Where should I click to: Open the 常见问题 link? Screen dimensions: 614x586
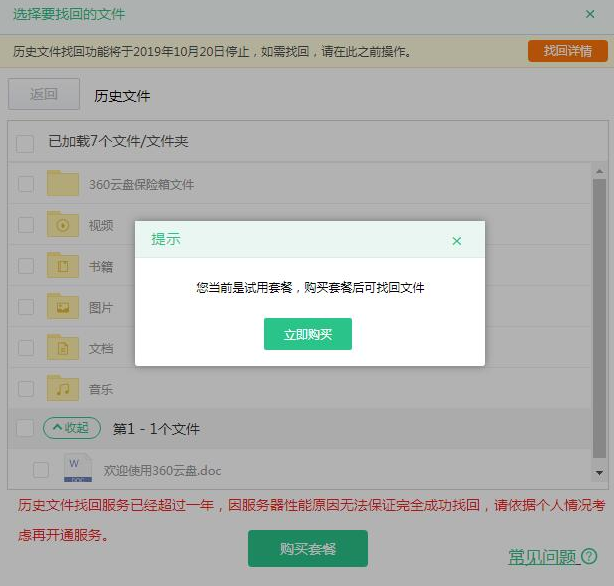[x=543, y=557]
